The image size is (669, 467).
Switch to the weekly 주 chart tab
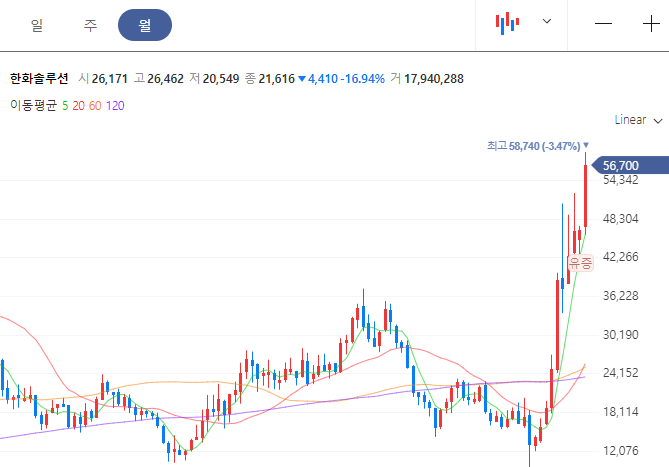[x=90, y=25]
